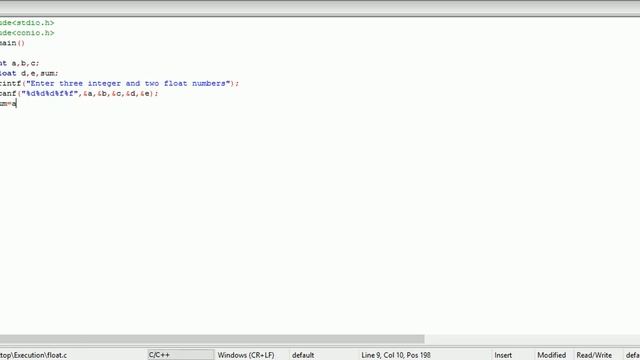Toggle the Insert mode indicator
The image size is (640, 360).
point(503,355)
